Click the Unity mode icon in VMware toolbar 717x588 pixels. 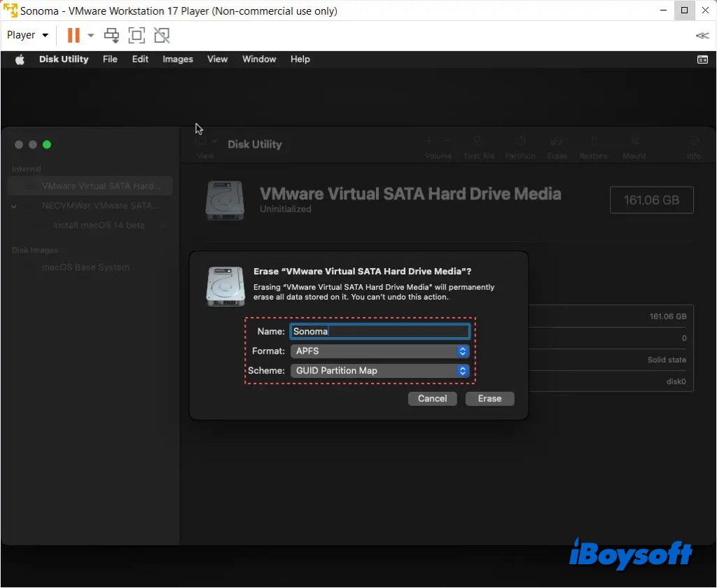pyautogui.click(x=162, y=35)
